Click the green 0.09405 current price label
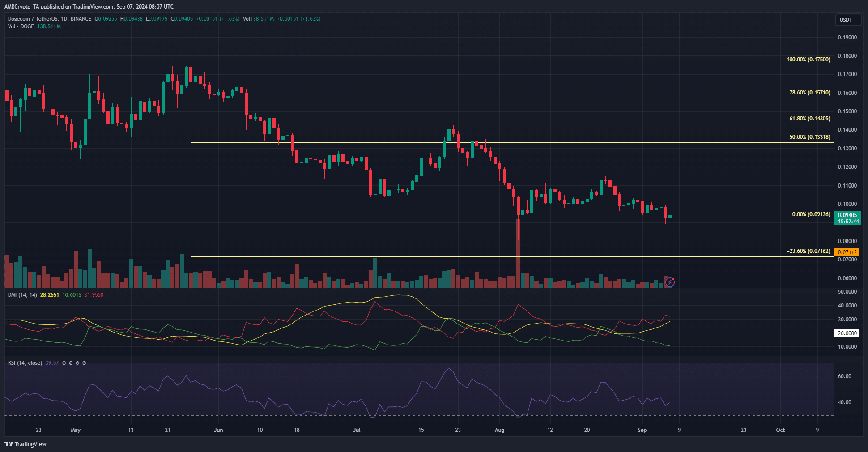This screenshot has width=868, height=452. coord(847,218)
